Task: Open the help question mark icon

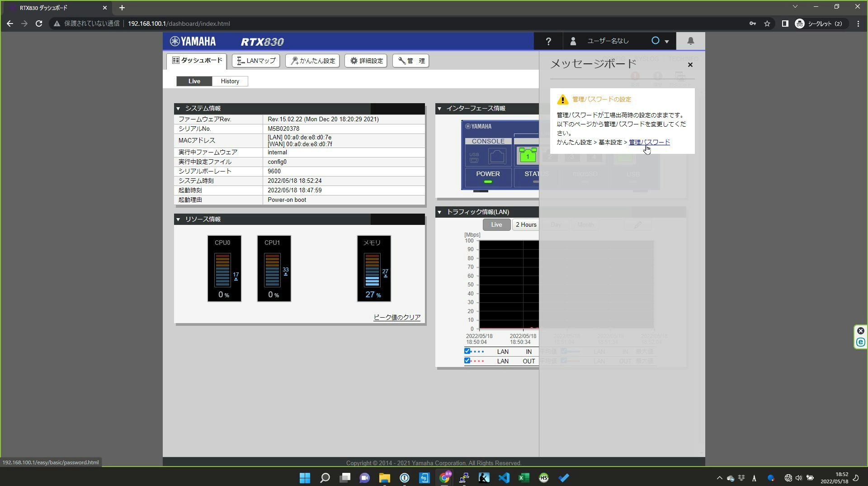Action: click(x=548, y=41)
